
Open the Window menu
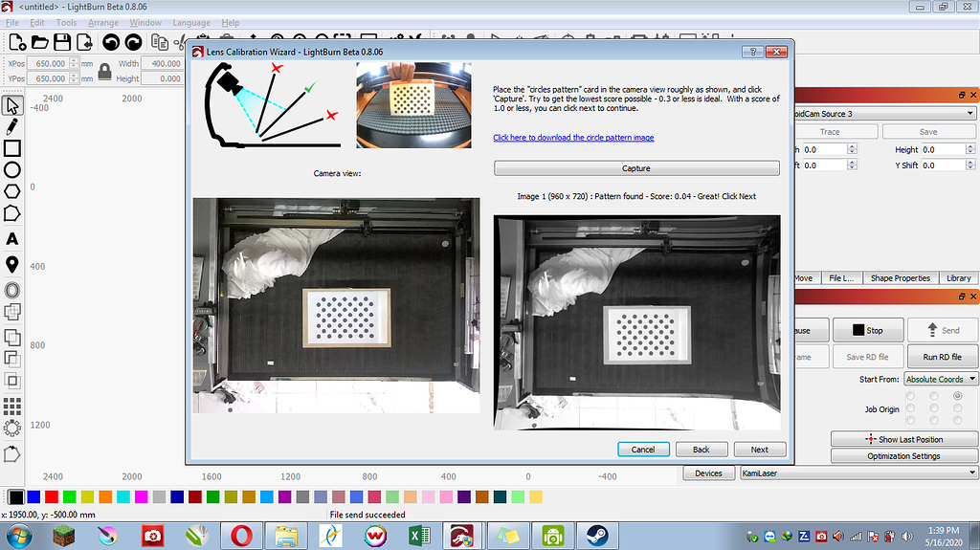pyautogui.click(x=145, y=23)
